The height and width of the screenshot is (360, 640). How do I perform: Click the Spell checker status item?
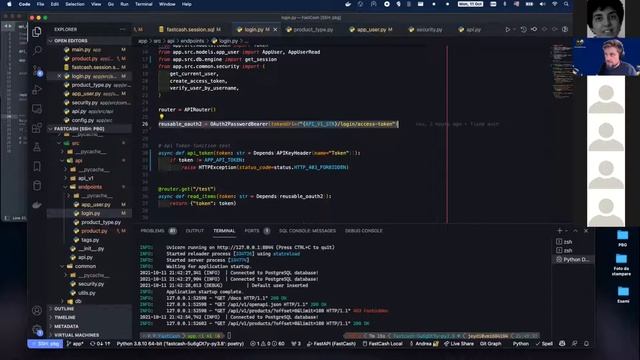point(544,344)
